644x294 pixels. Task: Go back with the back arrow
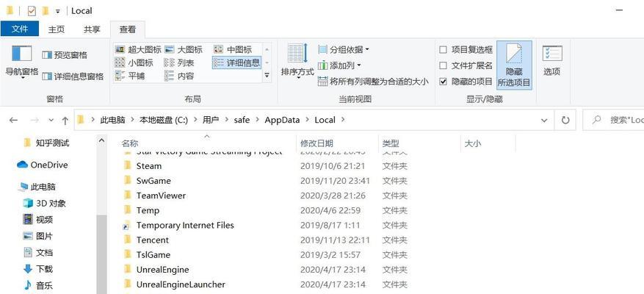13,120
